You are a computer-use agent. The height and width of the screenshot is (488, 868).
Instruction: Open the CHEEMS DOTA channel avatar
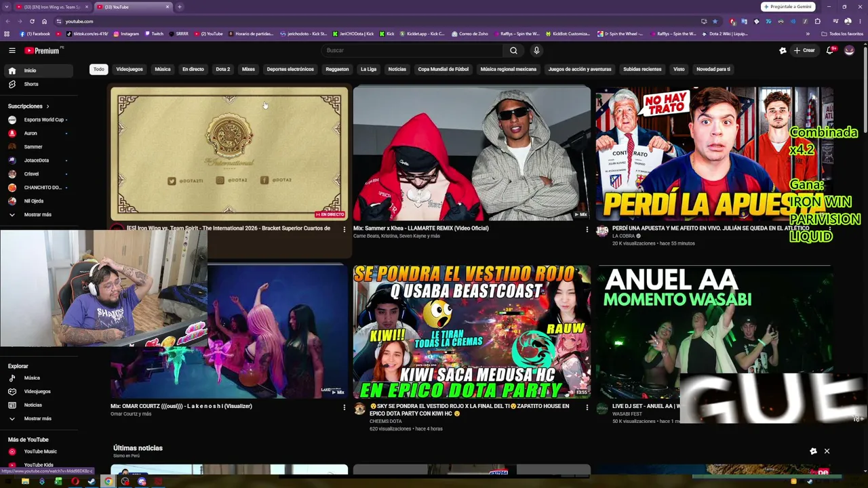tap(359, 409)
